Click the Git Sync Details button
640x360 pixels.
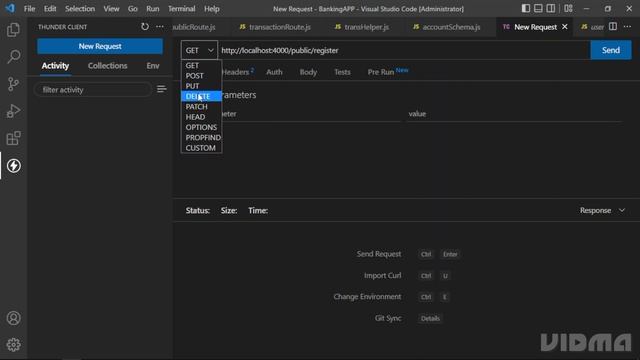(x=430, y=318)
